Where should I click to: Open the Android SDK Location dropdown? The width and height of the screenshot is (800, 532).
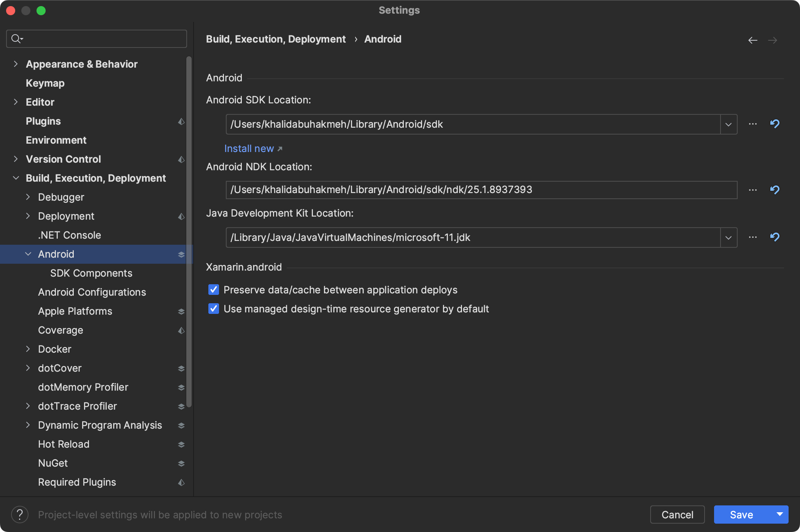click(729, 124)
